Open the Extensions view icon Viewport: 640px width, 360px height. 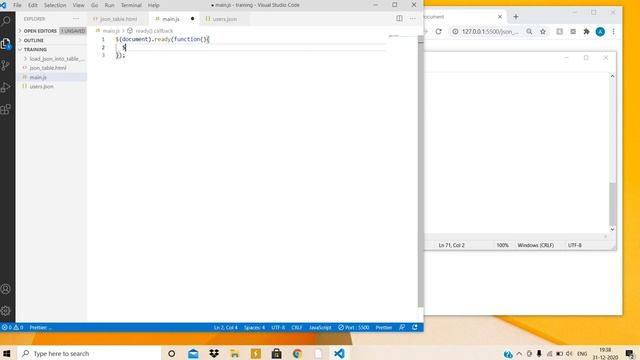[6, 109]
